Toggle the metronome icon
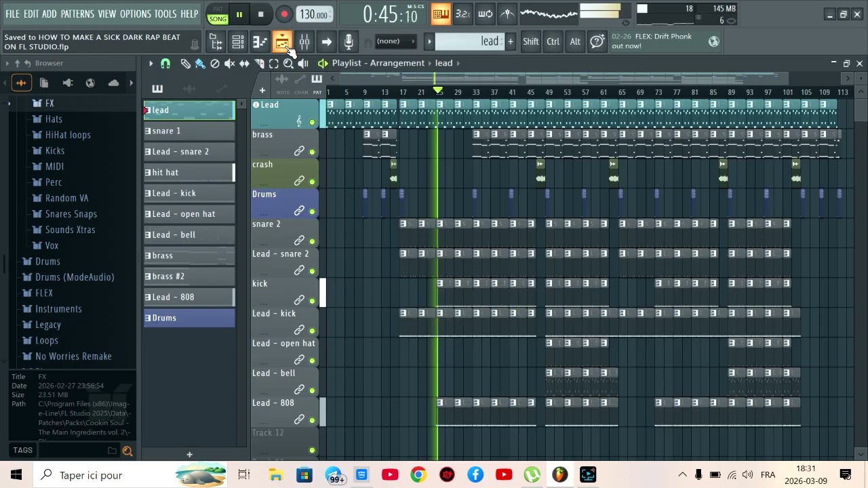Screen dimensions: 868x488 507,14
